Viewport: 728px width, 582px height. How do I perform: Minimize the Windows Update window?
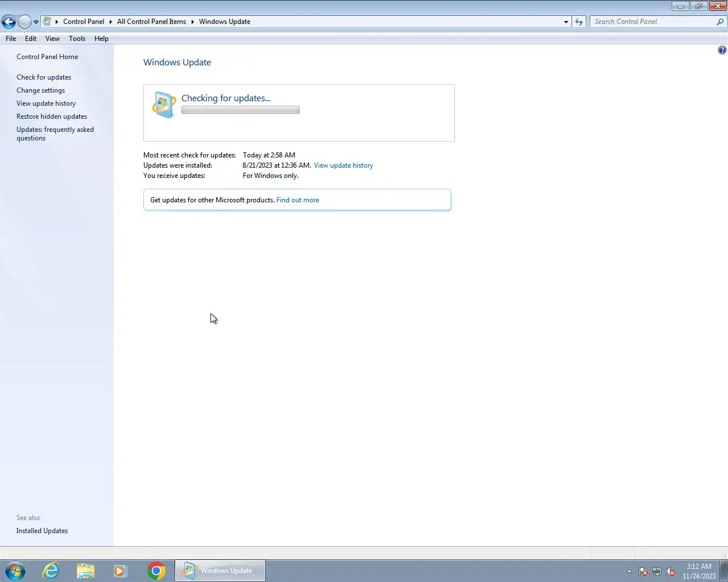(x=680, y=6)
